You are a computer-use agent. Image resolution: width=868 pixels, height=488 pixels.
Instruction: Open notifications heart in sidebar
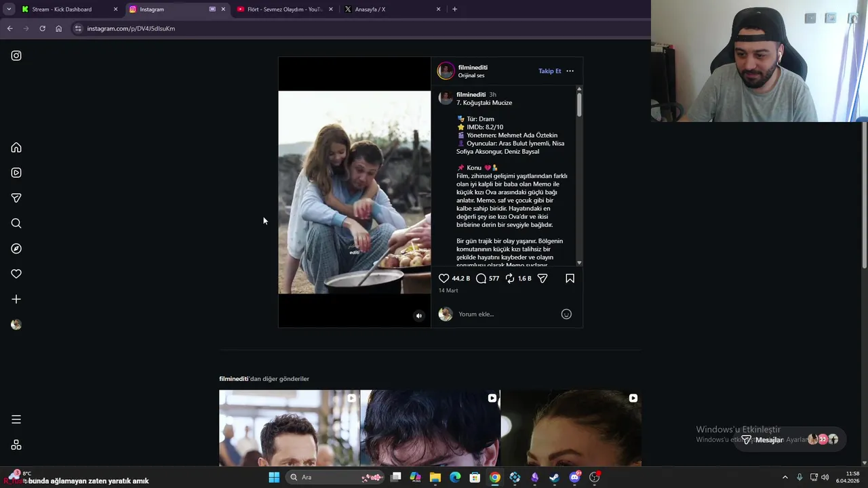[16, 274]
